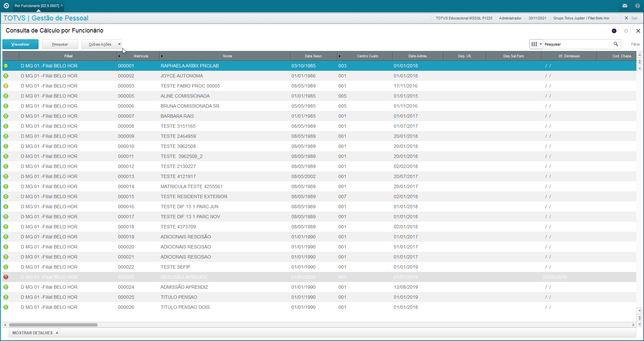644x341 pixels.
Task: Sort by the Data Nasc. column header
Action: [314, 56]
